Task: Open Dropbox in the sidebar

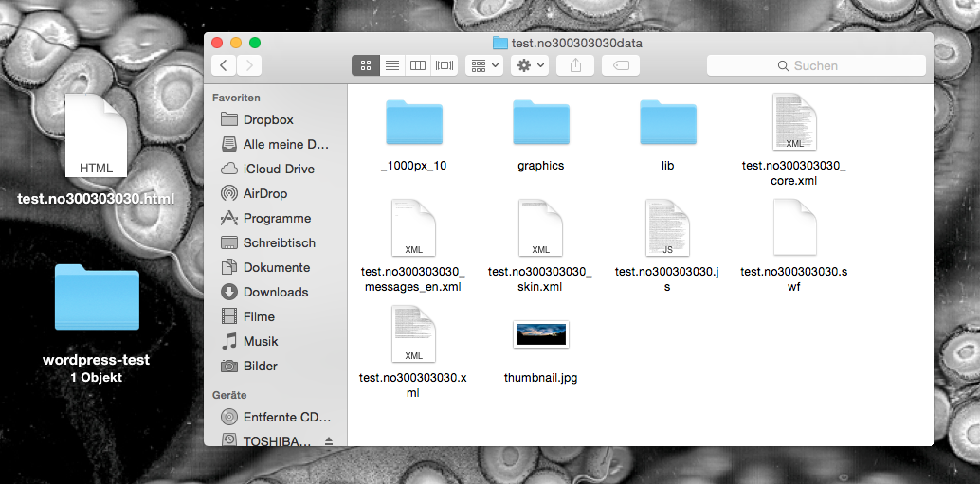Action: point(268,119)
